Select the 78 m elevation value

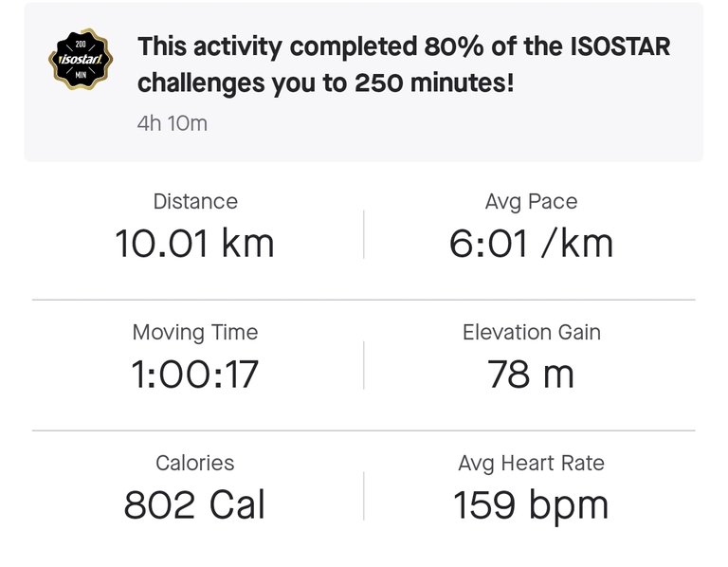pyautogui.click(x=531, y=375)
